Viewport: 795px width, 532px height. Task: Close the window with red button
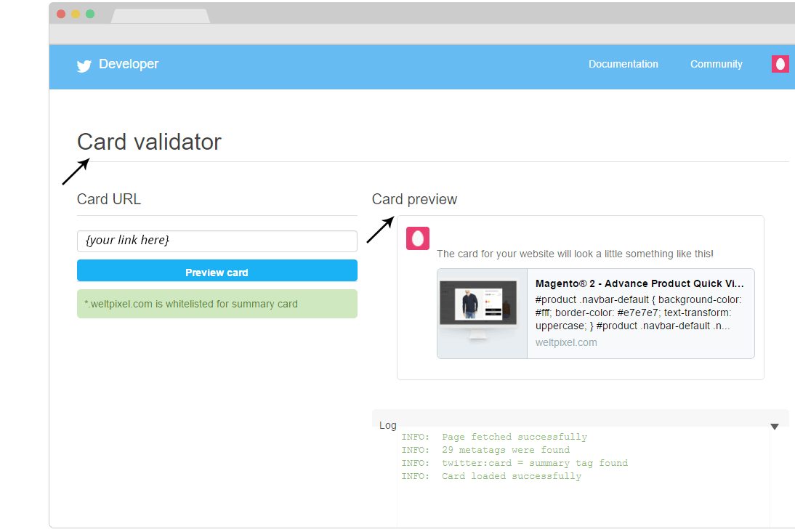[61, 14]
